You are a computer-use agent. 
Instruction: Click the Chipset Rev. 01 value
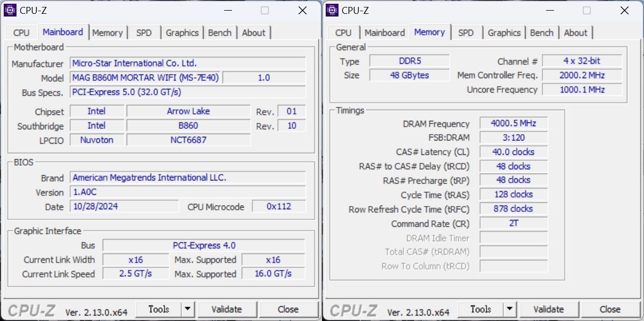[292, 111]
